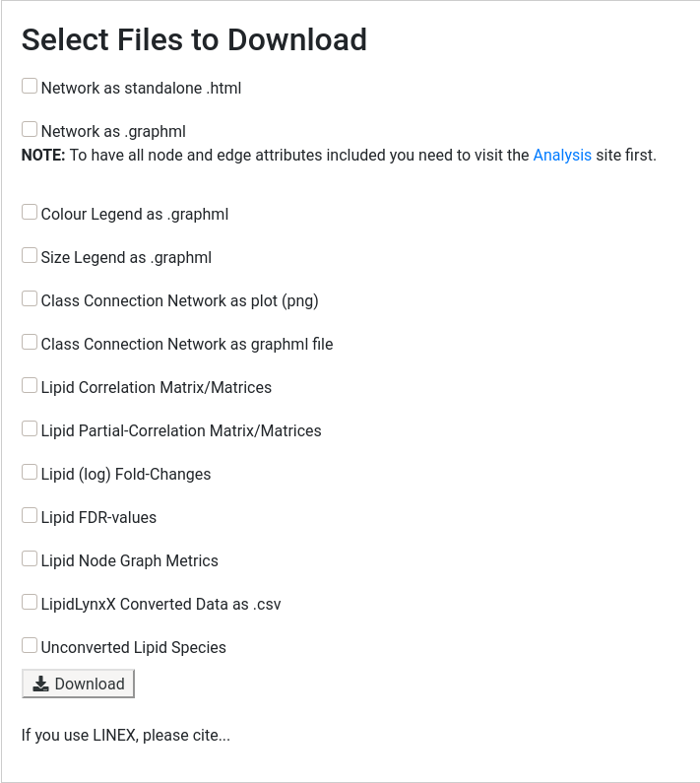Toggle Class Connection Network as graphml file
700x783 pixels.
(30, 342)
